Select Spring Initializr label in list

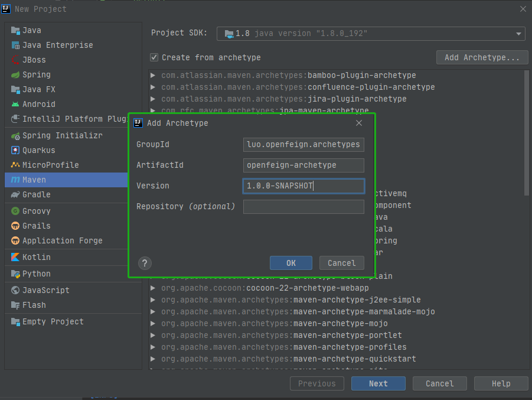[x=63, y=136]
